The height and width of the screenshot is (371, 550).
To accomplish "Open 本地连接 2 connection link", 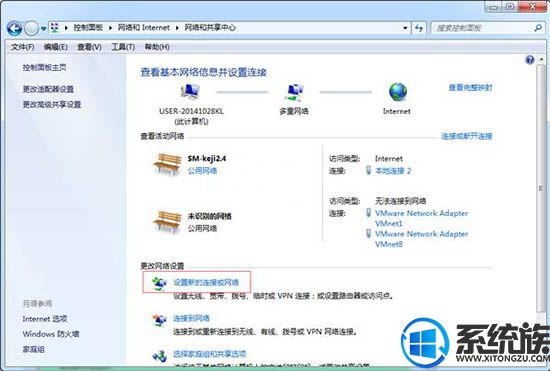I will [393, 171].
